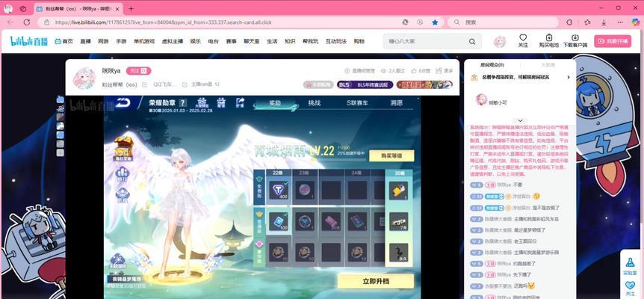
Task: Open user avatar in bilibili header
Action: (499, 41)
